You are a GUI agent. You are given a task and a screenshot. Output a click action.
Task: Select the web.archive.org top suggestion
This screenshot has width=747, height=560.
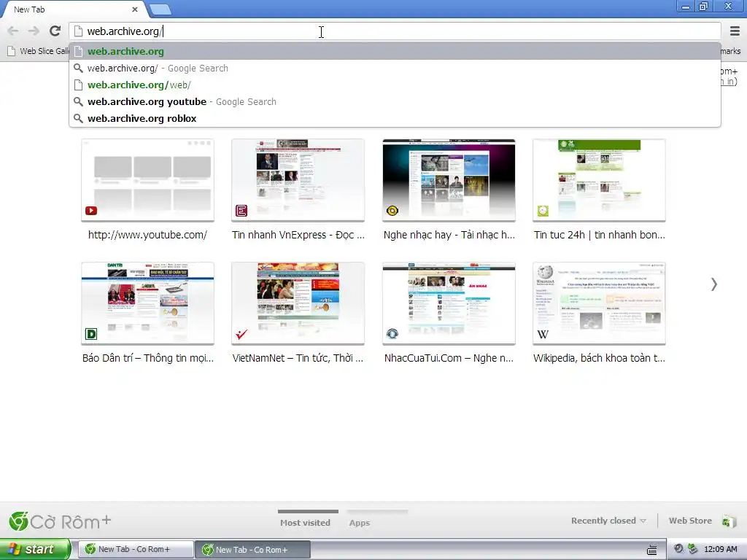coord(395,52)
